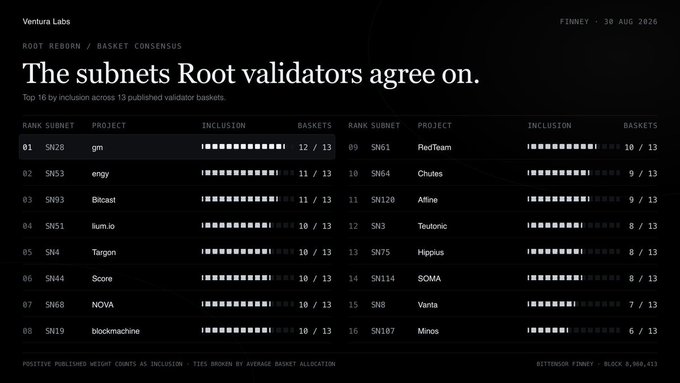Viewport: 680px width, 383px height.
Task: Click the ROOT REBORN / BASKET CONSENSUS breadcrumb
Action: (x=102, y=46)
